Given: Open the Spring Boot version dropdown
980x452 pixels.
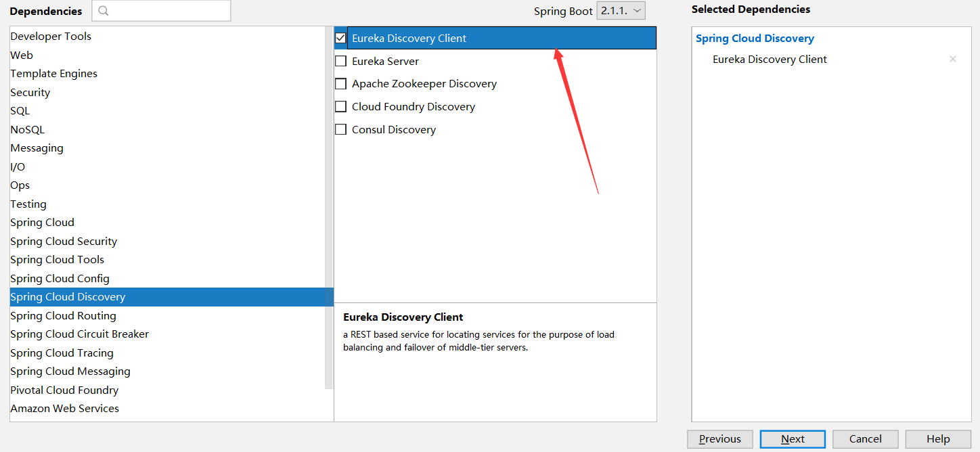Looking at the screenshot, I should [x=621, y=11].
